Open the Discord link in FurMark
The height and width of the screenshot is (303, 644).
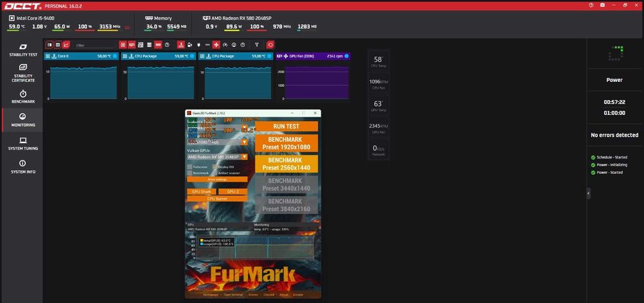269,295
